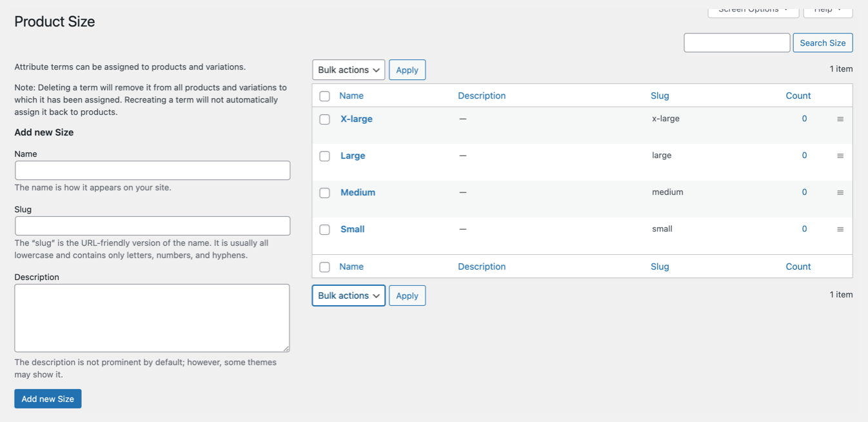Click the drag handle icon for X-large row
The height and width of the screenshot is (422, 868).
point(840,119)
